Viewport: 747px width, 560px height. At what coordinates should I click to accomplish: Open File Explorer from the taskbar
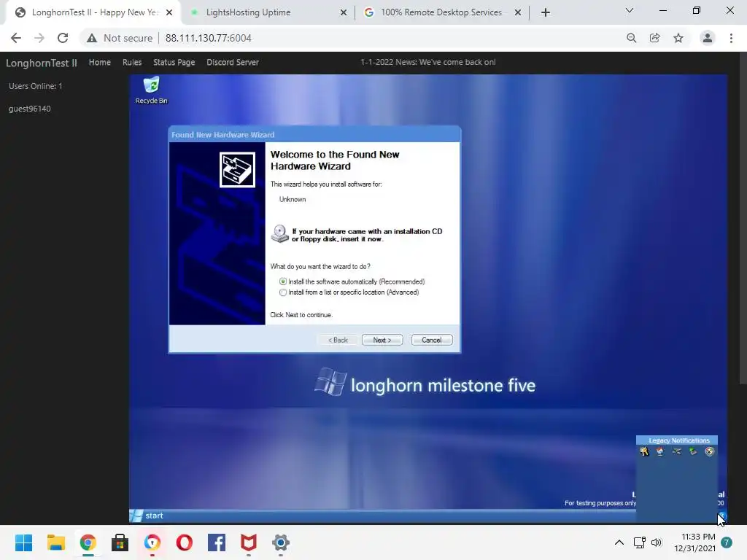click(55, 542)
